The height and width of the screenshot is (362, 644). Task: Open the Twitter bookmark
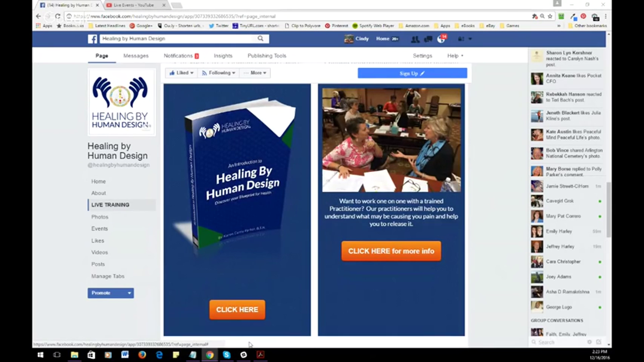click(218, 25)
